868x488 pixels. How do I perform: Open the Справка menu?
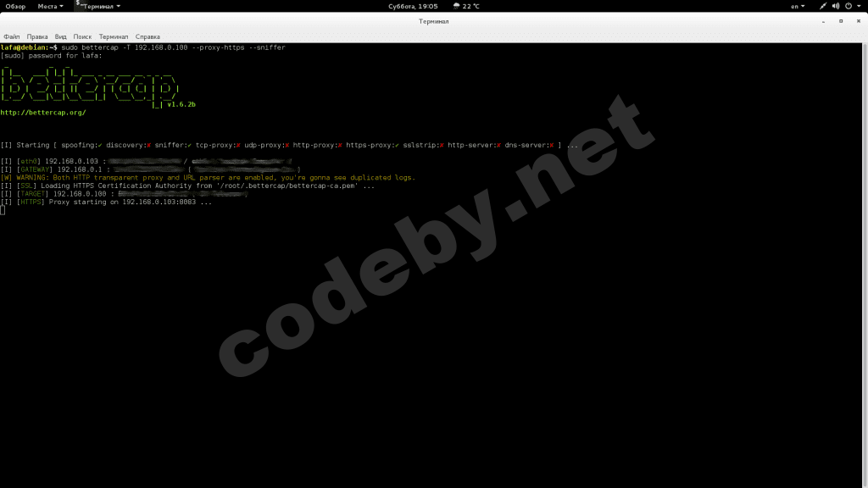point(147,36)
